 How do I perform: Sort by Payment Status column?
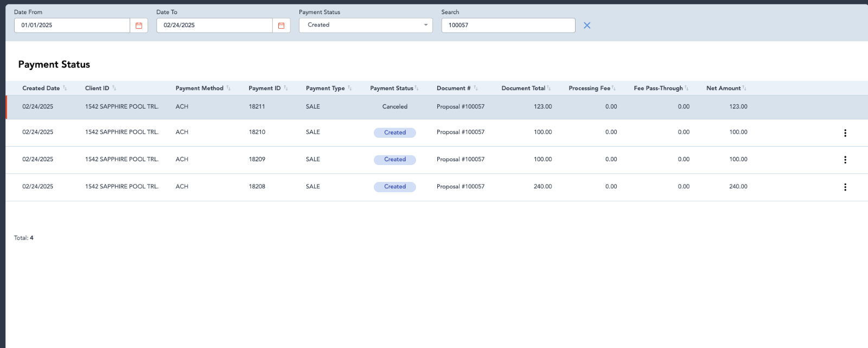tap(394, 88)
